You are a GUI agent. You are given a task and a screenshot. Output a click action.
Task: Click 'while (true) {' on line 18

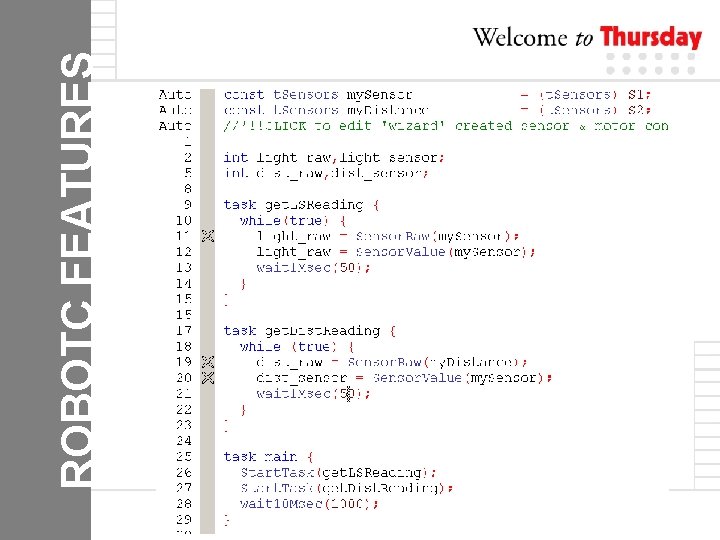pyautogui.click(x=297, y=346)
